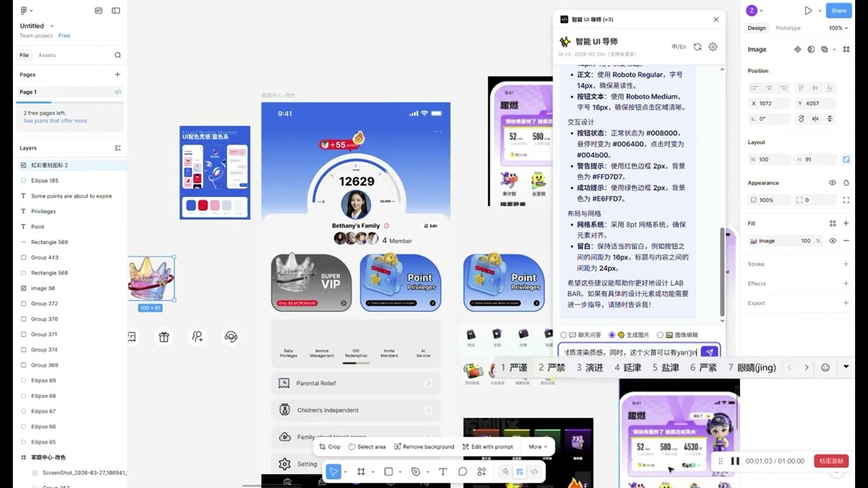This screenshot has width=868, height=488.
Task: Select the Text tool
Action: coord(443,472)
